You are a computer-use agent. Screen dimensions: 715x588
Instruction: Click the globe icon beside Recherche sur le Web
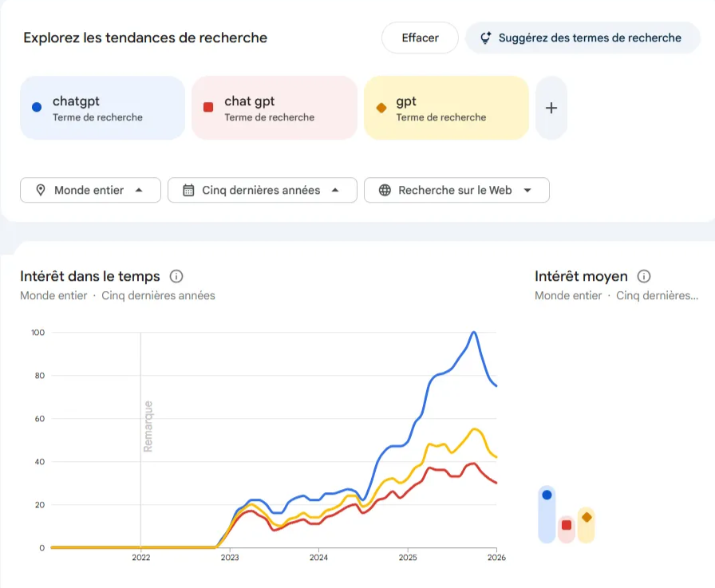(384, 190)
